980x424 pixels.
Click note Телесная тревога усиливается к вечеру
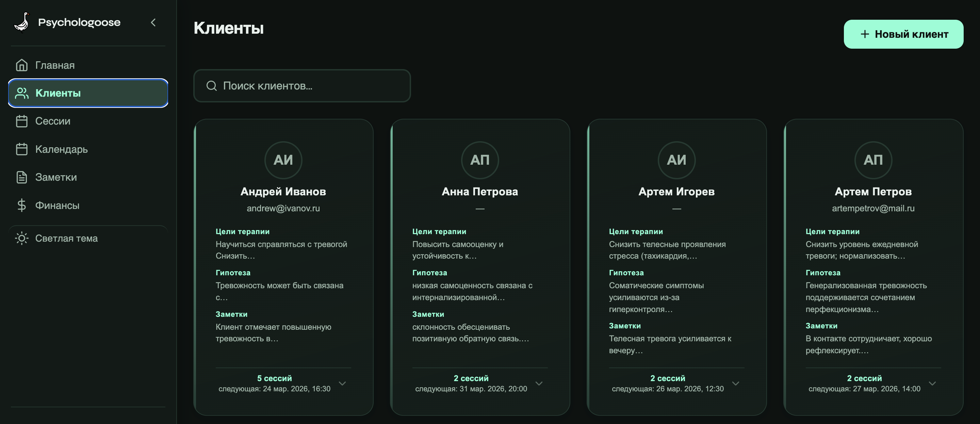click(670, 344)
